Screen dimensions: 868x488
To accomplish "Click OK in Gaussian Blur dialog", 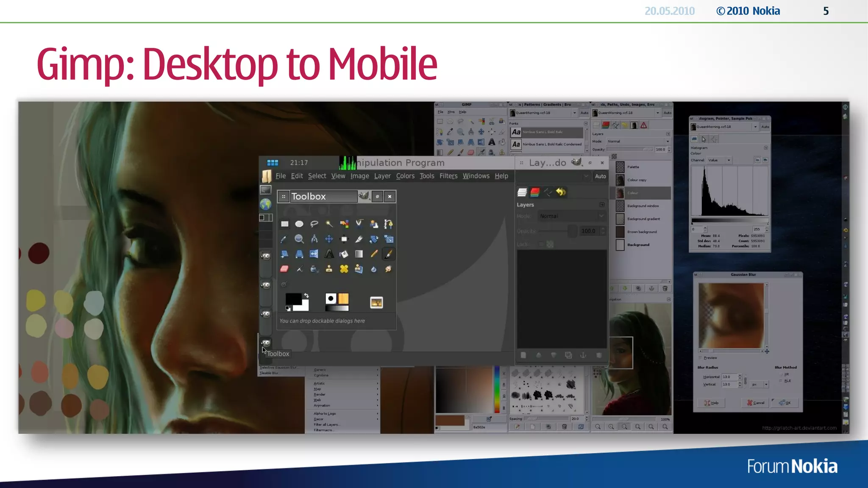I will point(785,403).
